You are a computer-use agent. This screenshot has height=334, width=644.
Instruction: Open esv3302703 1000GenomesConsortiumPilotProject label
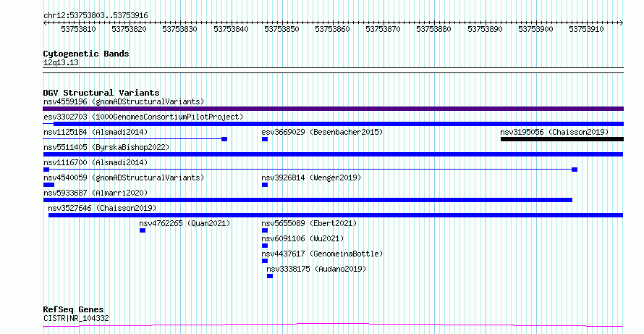[x=143, y=117]
